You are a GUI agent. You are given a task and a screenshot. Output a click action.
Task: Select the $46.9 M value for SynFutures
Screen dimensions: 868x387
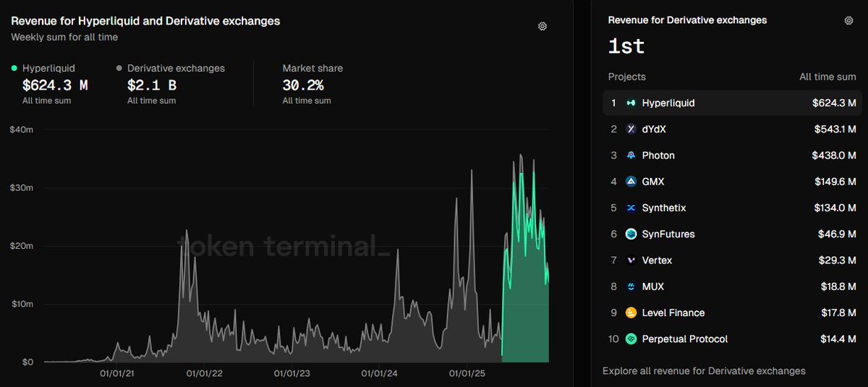837,234
